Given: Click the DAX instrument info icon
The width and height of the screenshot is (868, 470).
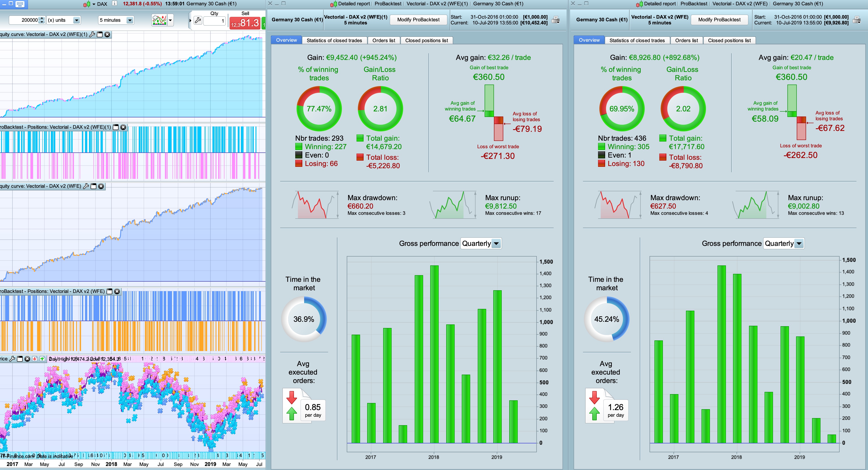Looking at the screenshot, I should (x=115, y=4).
